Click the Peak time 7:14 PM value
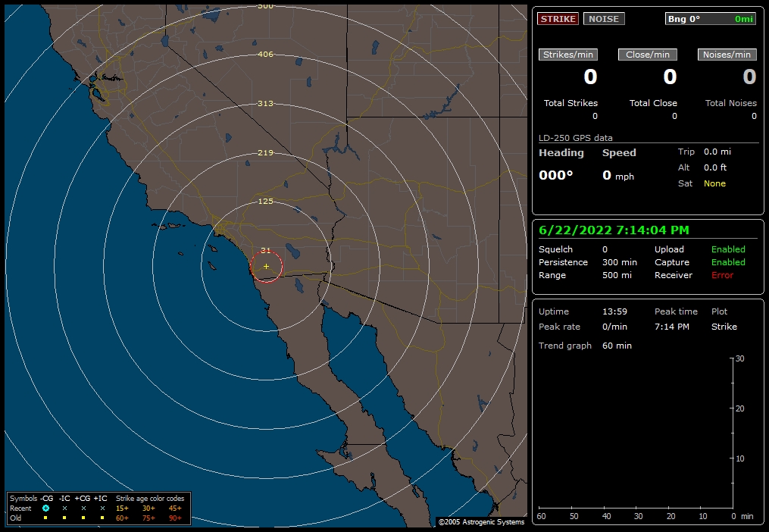 [x=672, y=327]
